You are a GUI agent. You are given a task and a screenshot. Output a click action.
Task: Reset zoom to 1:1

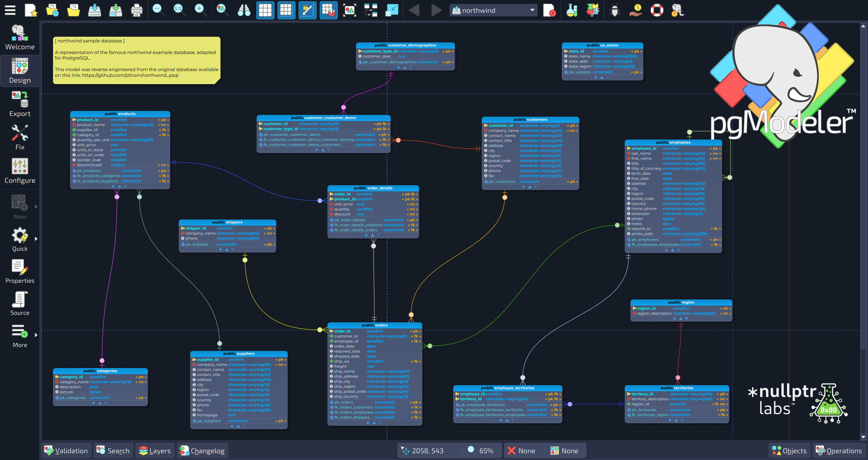179,10
